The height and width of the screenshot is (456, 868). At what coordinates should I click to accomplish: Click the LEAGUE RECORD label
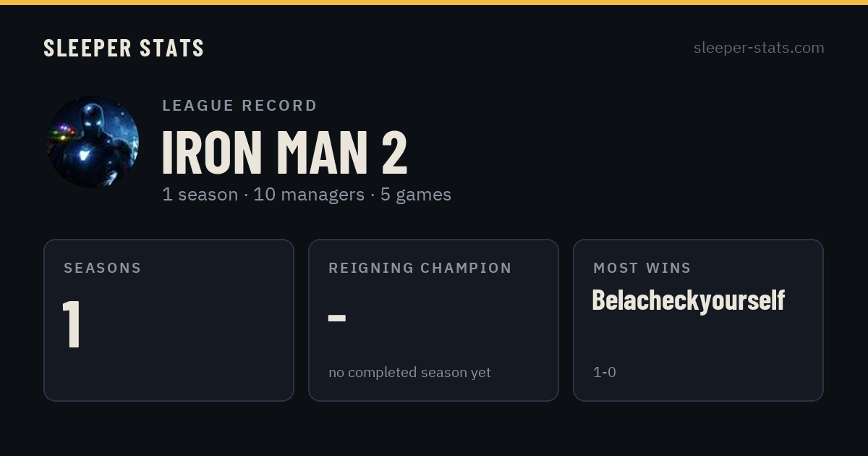coord(239,106)
